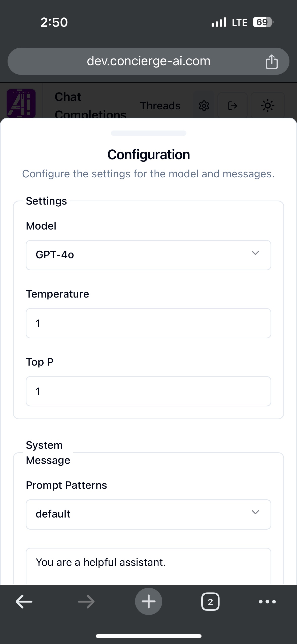
Task: Click into the Top P field
Action: click(x=148, y=391)
